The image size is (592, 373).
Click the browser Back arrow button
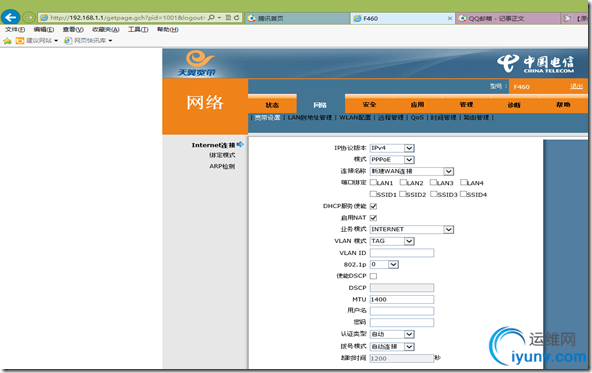coord(11,17)
